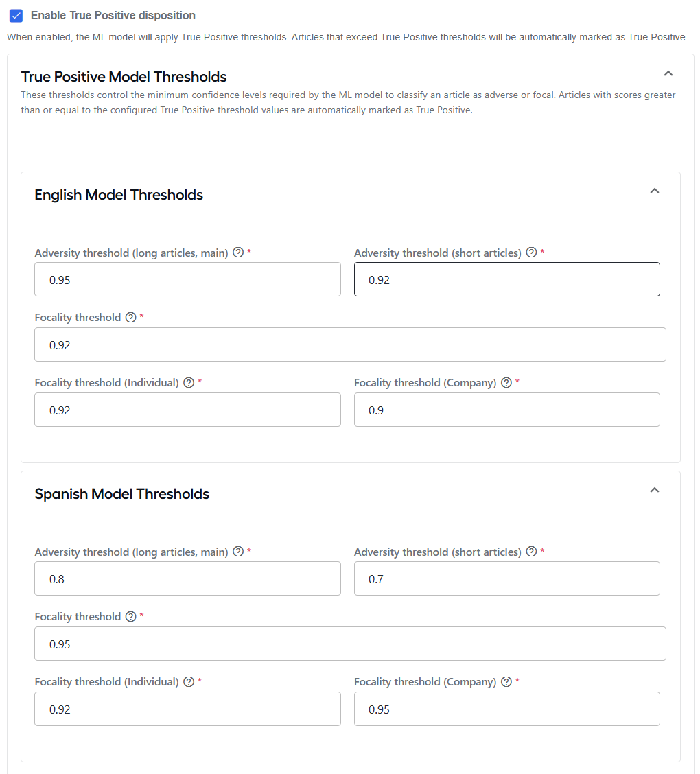700x774 pixels.
Task: Collapse True Positive Model Thresholds section
Action: 668,73
